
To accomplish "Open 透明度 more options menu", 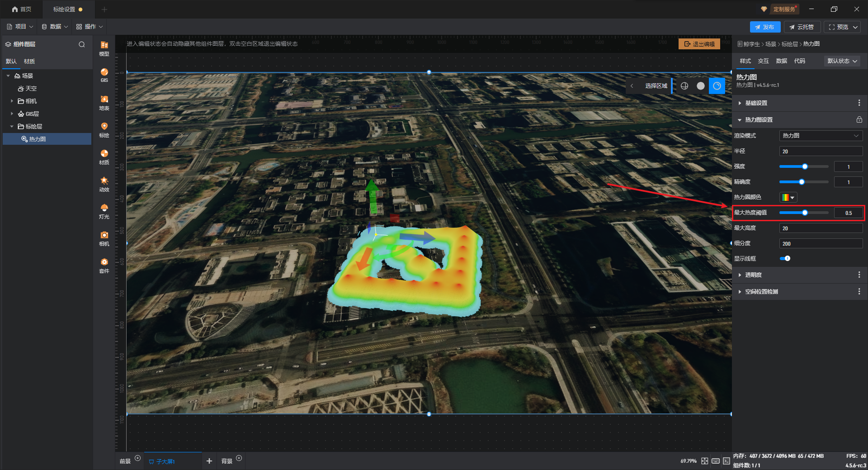I will coord(859,275).
